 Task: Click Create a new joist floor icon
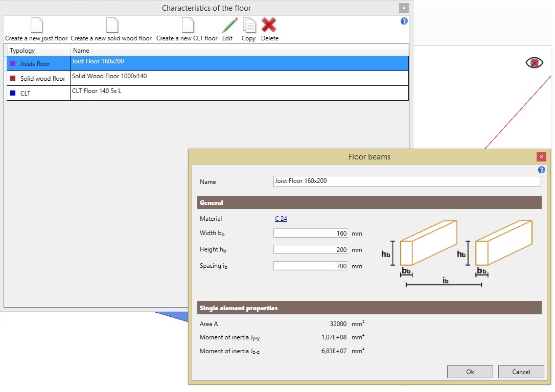36,25
